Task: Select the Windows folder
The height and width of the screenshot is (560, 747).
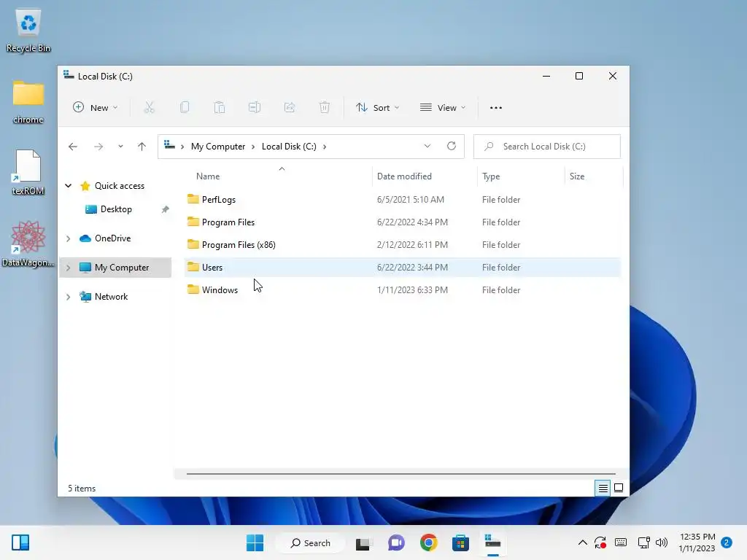Action: tap(403, 290)
